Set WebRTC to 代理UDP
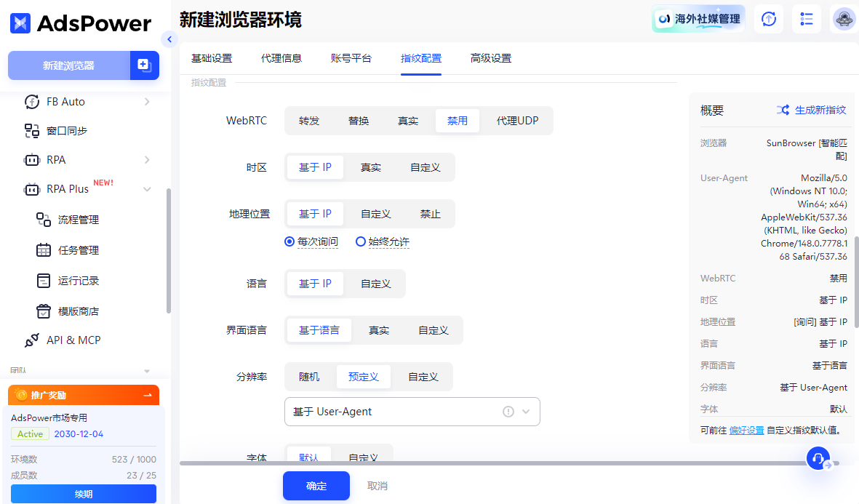This screenshot has height=504, width=859. click(517, 121)
